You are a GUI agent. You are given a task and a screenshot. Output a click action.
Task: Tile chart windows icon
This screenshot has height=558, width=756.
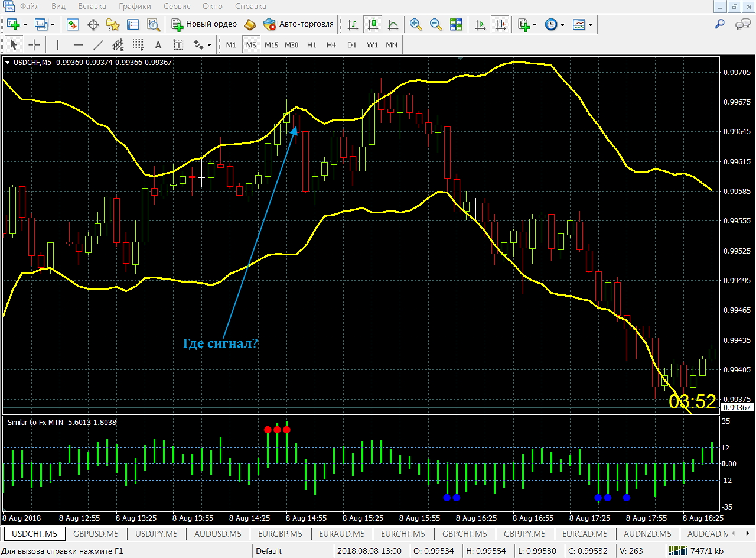456,24
